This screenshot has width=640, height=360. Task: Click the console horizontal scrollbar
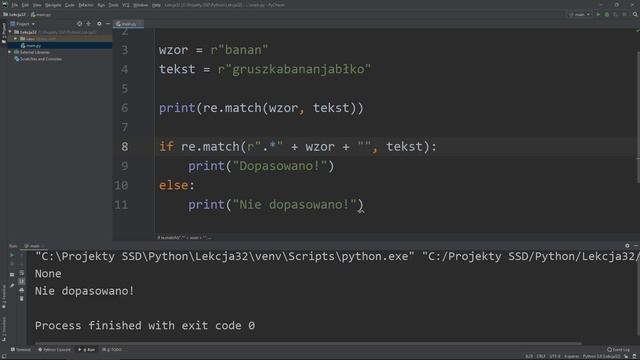pyautogui.click(x=308, y=343)
